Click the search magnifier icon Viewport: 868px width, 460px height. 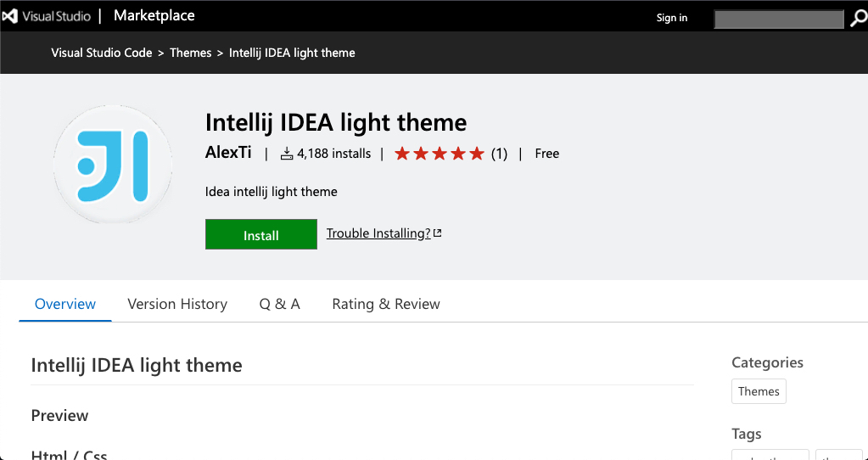859,19
